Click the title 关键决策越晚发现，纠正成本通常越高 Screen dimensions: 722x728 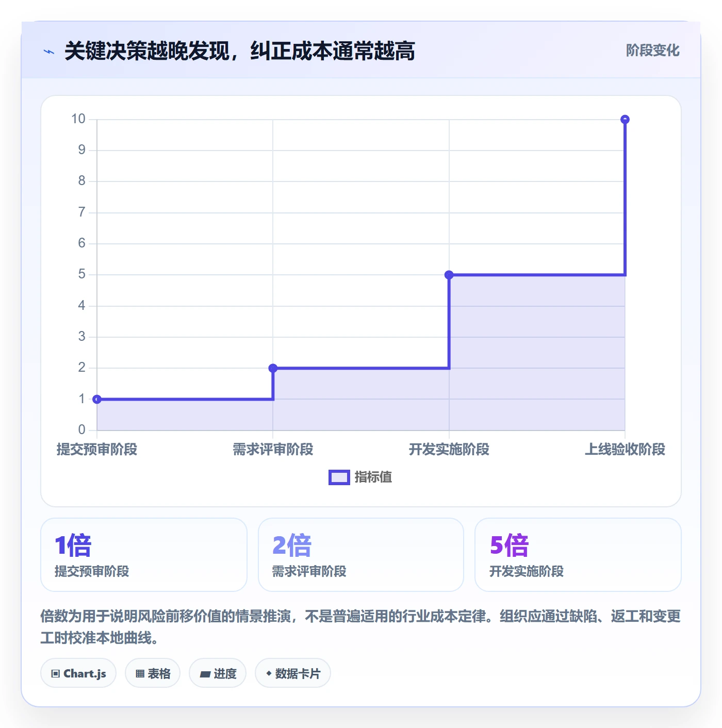point(240,51)
